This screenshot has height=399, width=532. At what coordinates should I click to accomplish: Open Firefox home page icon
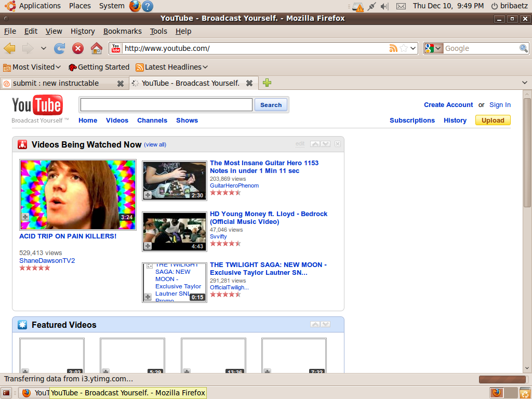pyautogui.click(x=96, y=48)
